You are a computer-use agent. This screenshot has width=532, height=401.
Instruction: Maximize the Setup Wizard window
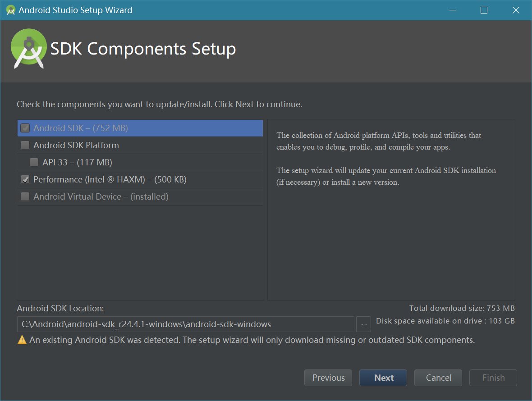(x=484, y=10)
